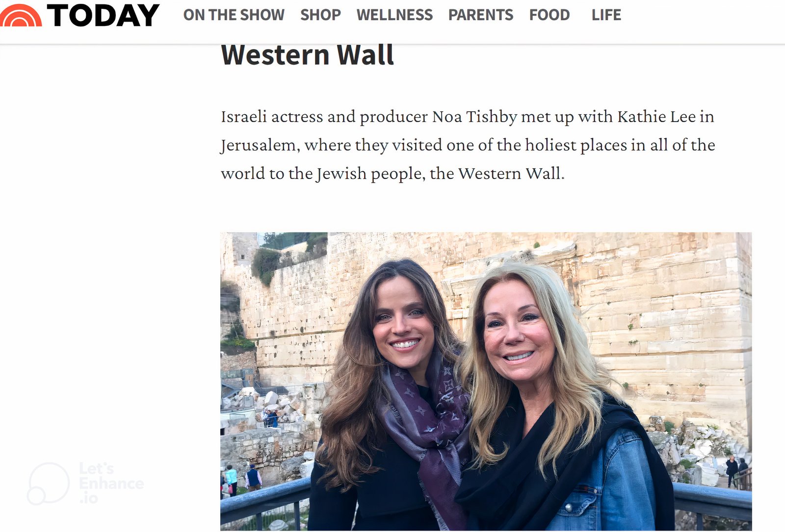
Task: Select the SHOP navigation item
Action: 320,15
